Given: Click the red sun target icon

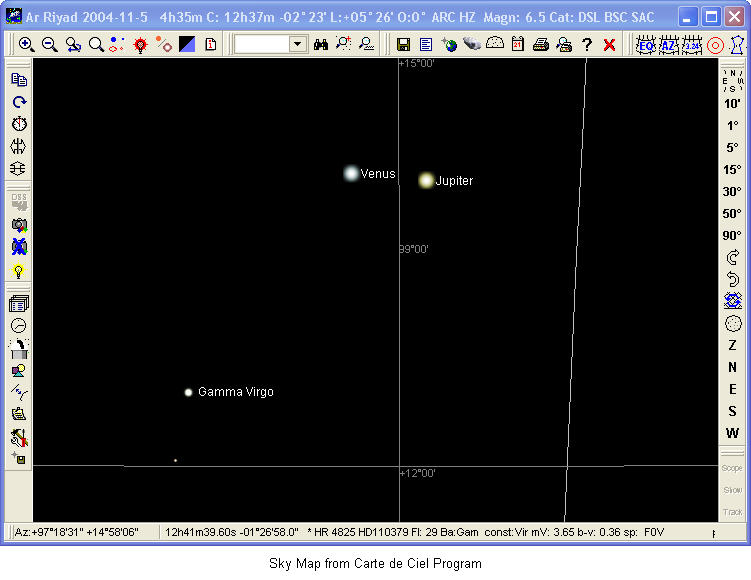Looking at the screenshot, I should 140,45.
